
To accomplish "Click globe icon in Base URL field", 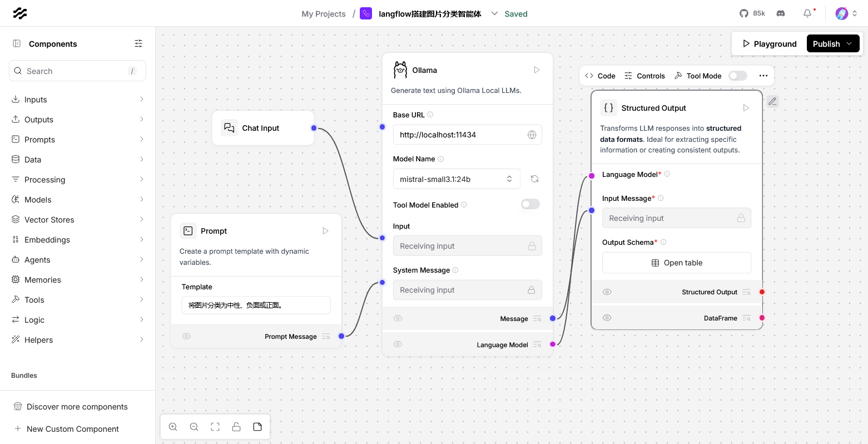I will pyautogui.click(x=532, y=135).
